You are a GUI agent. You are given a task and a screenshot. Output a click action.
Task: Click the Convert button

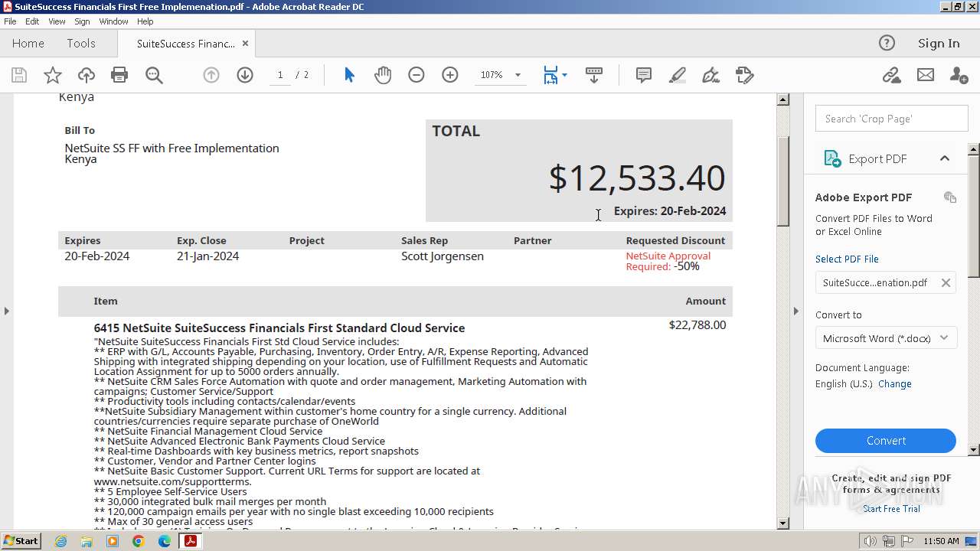click(886, 441)
